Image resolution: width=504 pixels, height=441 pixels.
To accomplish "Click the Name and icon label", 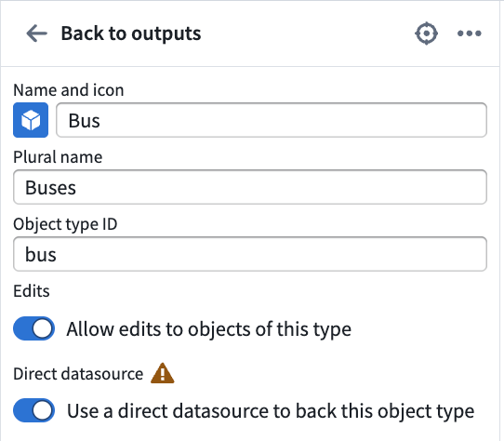I will pyautogui.click(x=69, y=89).
